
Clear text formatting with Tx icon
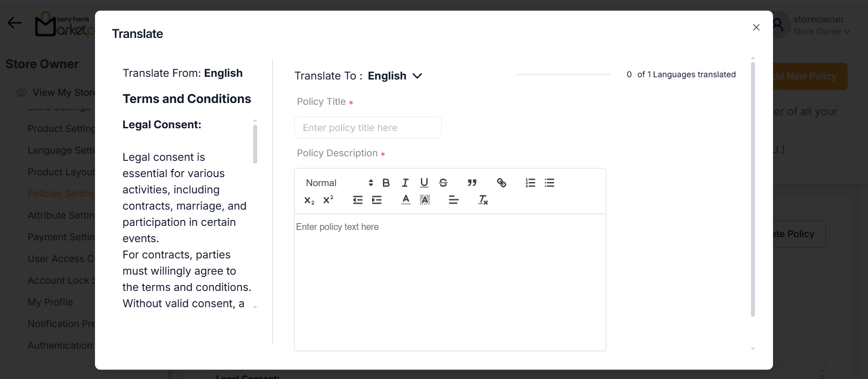pos(483,200)
